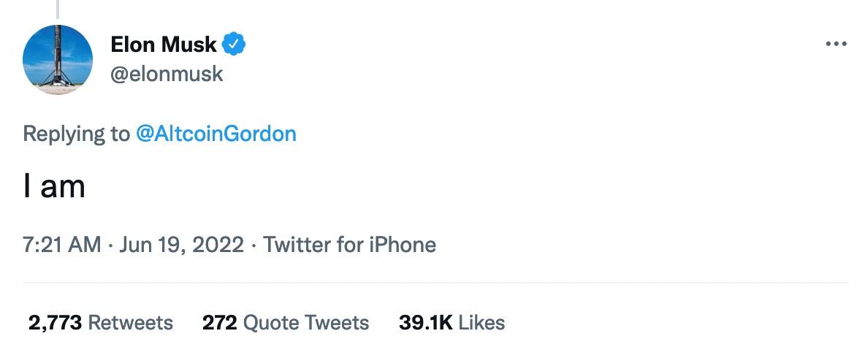Click the Elon Musk display name
Screen dimensions: 868x358
[x=164, y=45]
